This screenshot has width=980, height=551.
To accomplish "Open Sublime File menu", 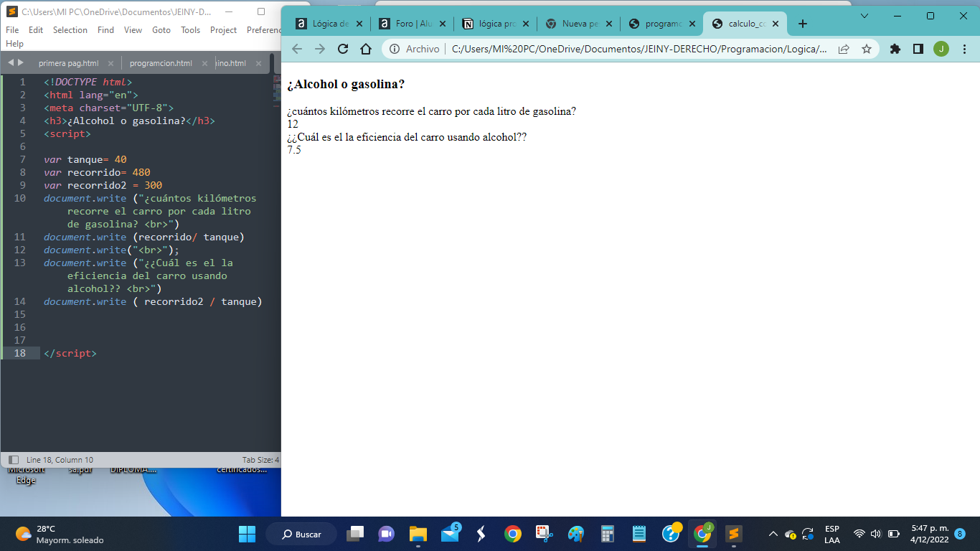I will coord(12,30).
